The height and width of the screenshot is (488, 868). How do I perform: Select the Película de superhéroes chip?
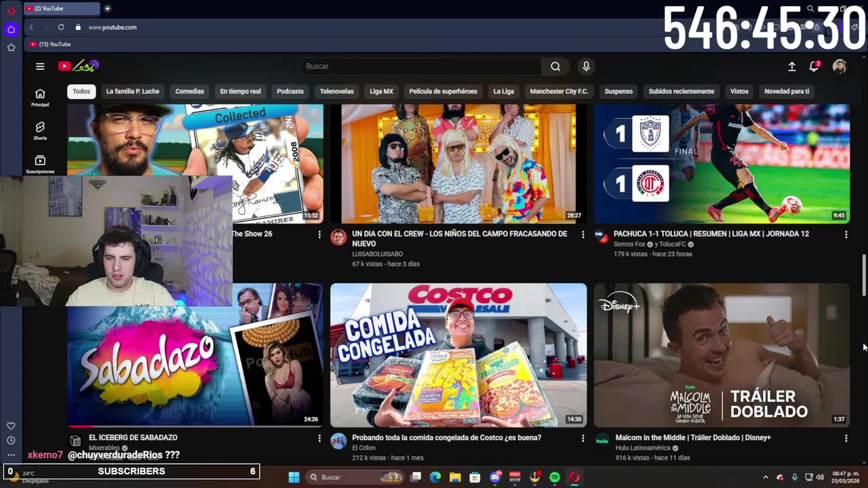click(443, 91)
